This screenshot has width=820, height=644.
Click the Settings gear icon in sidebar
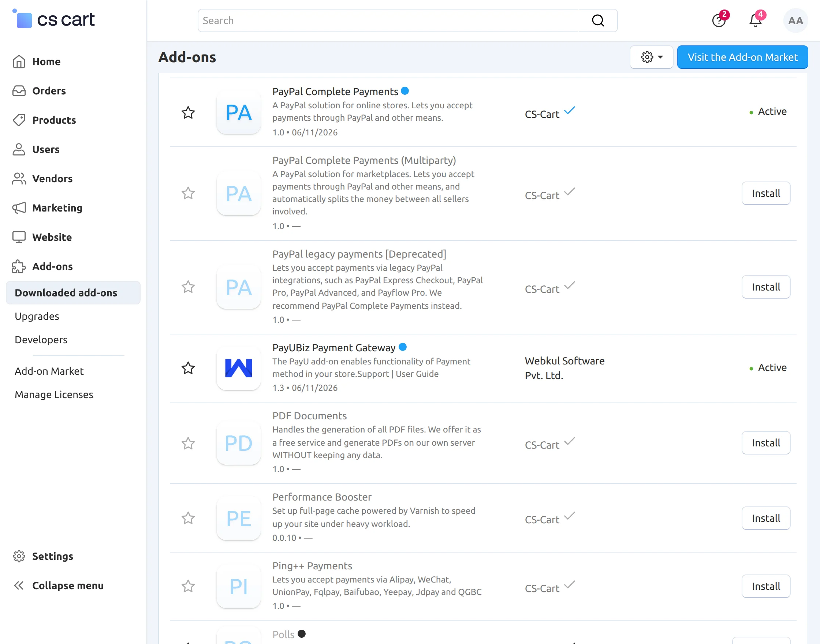point(19,556)
